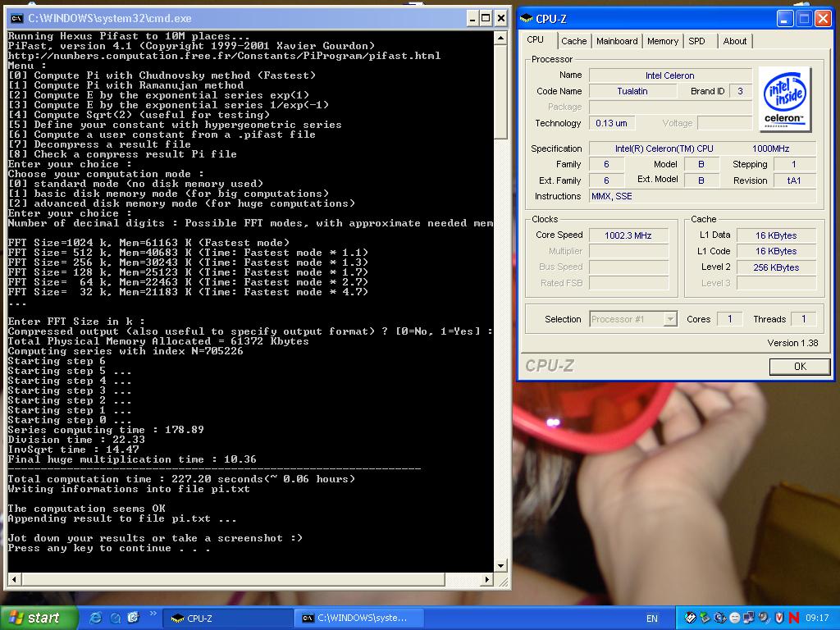Image resolution: width=840 pixels, height=630 pixels.
Task: Click the Threads value field
Action: pos(803,319)
